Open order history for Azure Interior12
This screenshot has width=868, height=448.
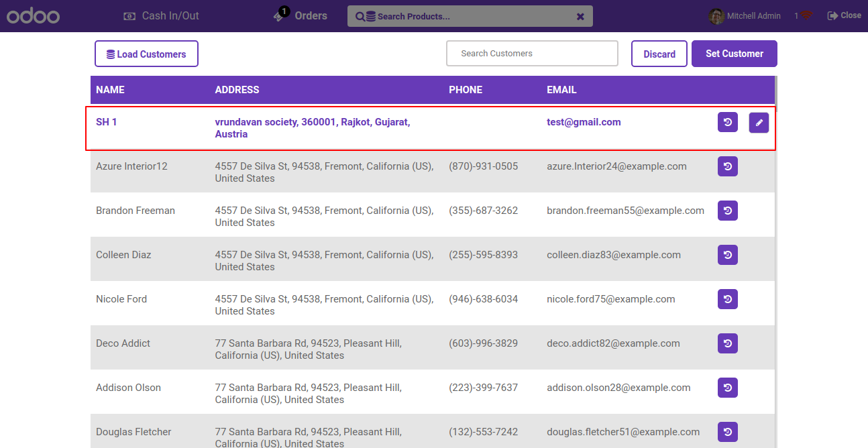728,166
